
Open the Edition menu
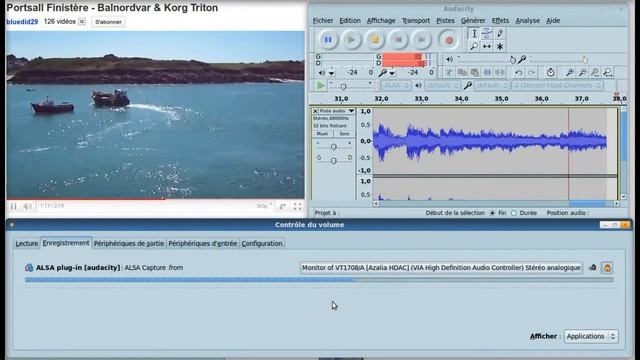350,20
